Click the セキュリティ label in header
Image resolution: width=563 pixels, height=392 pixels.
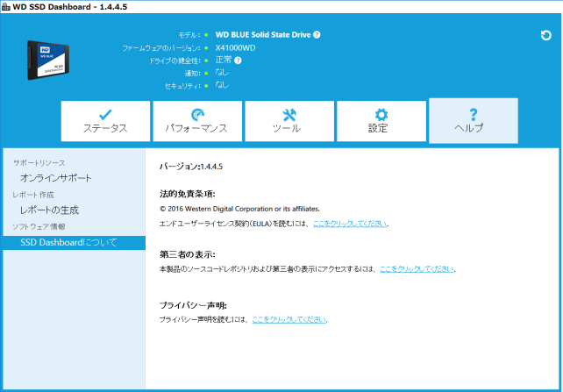182,86
